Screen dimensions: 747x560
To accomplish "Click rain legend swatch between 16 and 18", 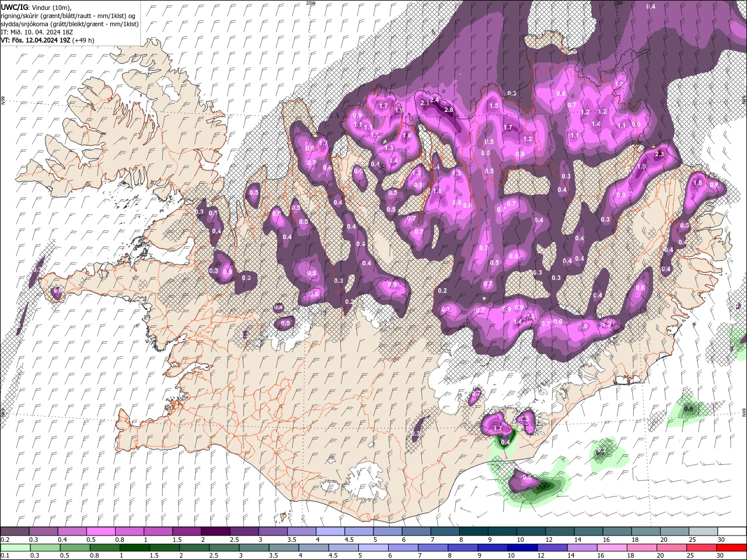I will click(x=611, y=548).
